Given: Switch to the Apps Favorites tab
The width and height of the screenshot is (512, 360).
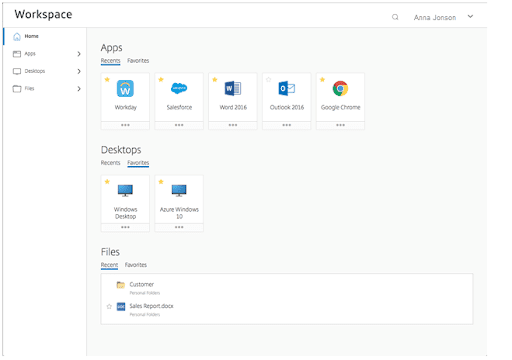Looking at the screenshot, I should pyautogui.click(x=138, y=61).
